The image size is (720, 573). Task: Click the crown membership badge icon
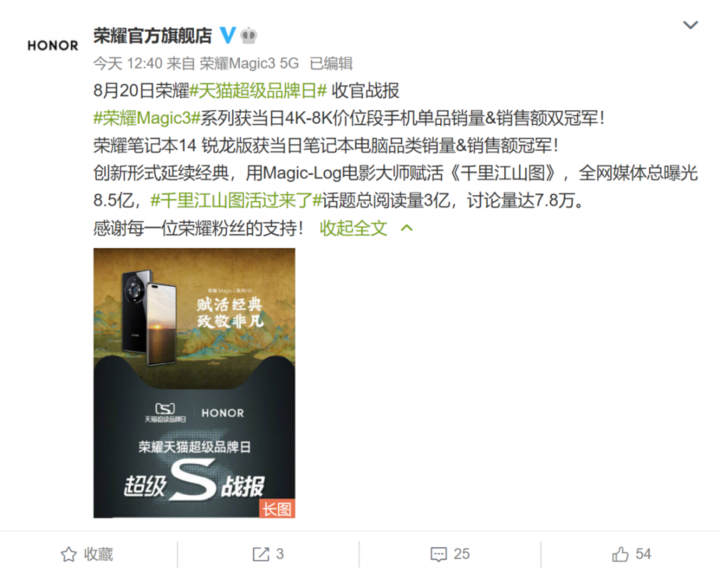click(248, 35)
